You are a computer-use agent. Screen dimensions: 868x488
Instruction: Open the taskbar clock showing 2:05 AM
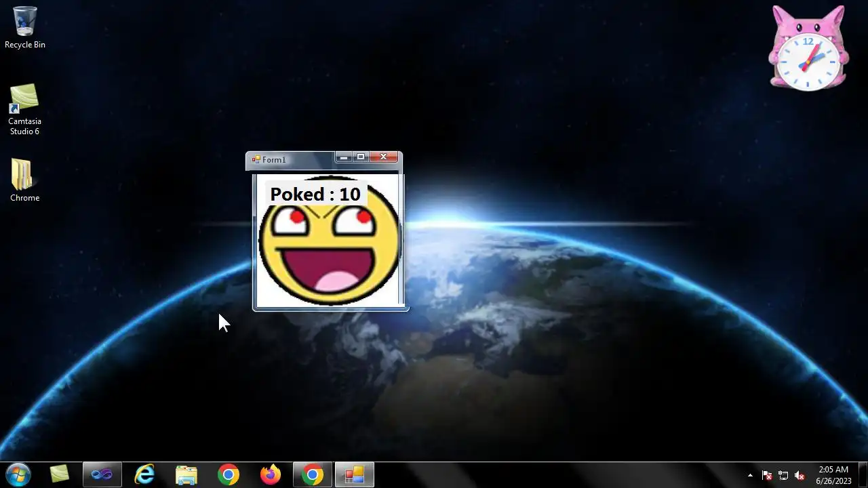click(833, 475)
